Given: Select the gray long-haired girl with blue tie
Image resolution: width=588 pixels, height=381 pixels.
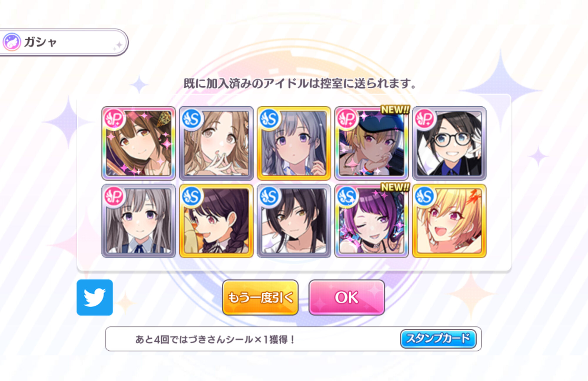Looking at the screenshot, I should point(138,221).
